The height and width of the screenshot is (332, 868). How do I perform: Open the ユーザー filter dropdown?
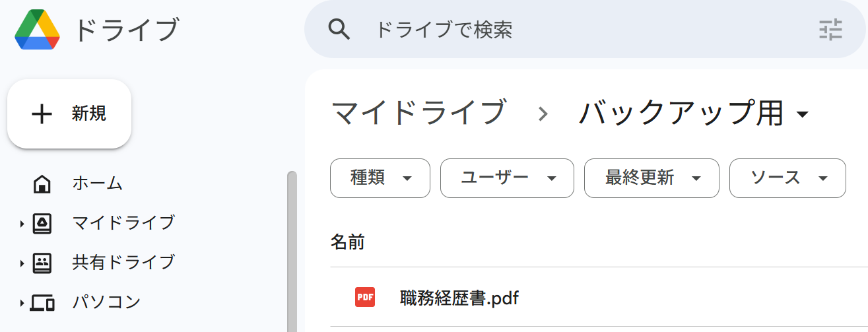point(507,178)
